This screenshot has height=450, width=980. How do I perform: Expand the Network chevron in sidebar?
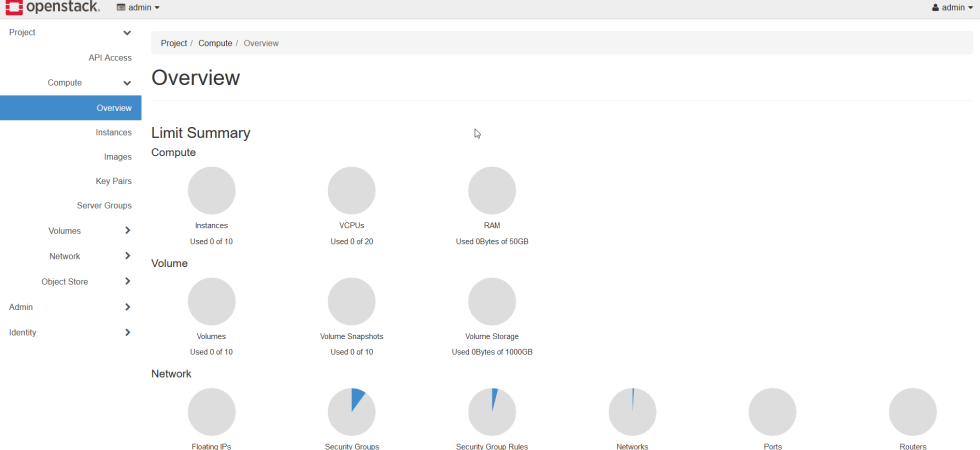pos(127,256)
